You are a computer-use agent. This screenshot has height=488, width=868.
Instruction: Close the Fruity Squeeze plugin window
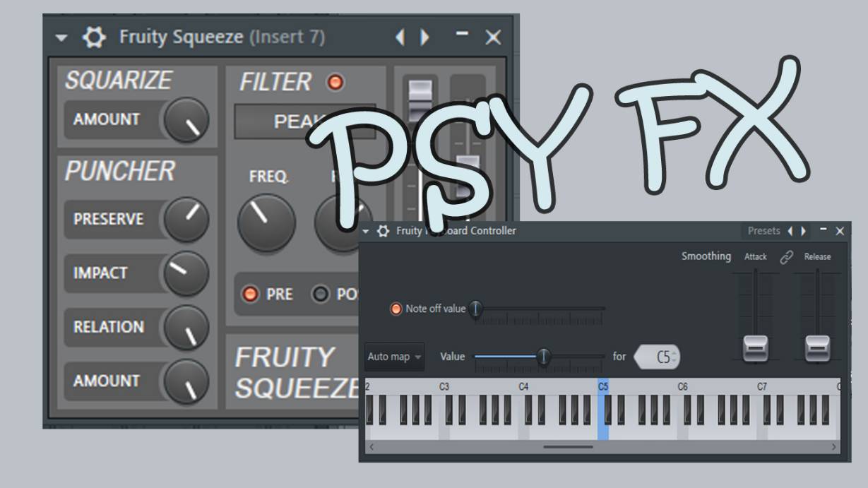(493, 38)
